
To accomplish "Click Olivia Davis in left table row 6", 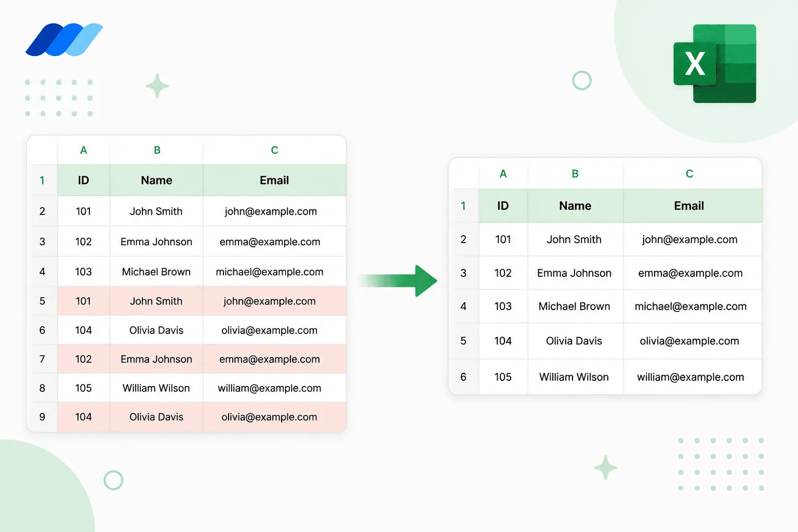I will click(x=156, y=330).
